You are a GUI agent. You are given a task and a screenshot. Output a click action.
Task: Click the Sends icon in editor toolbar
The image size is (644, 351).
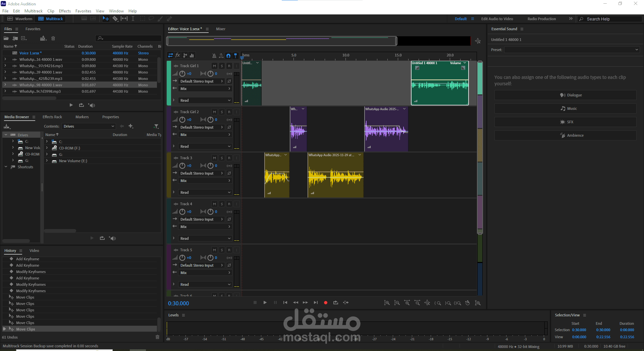[185, 55]
